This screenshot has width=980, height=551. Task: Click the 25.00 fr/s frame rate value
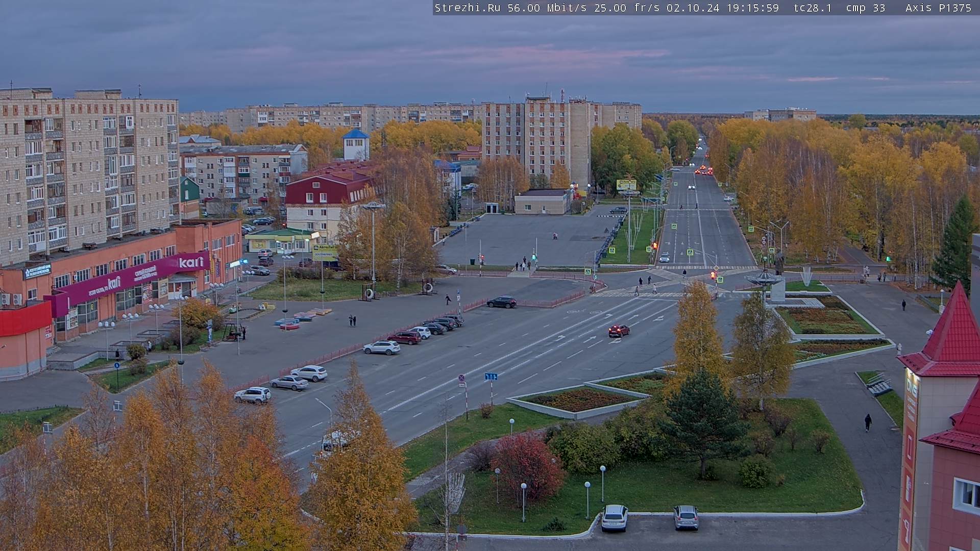click(626, 8)
